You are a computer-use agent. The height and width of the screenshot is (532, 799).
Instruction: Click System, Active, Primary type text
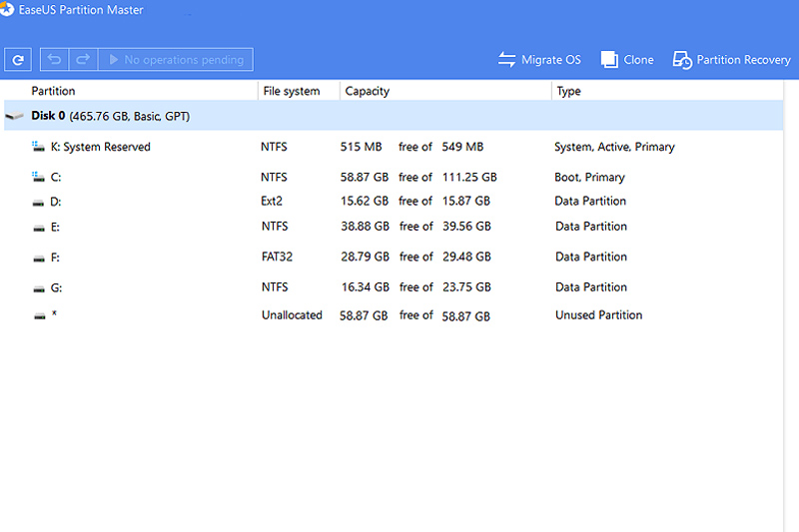[x=614, y=147]
